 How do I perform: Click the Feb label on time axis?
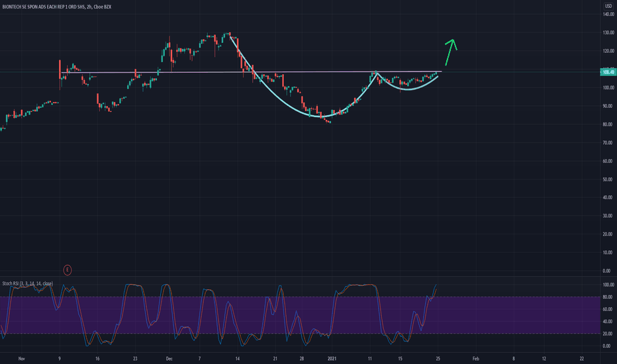[475, 359]
